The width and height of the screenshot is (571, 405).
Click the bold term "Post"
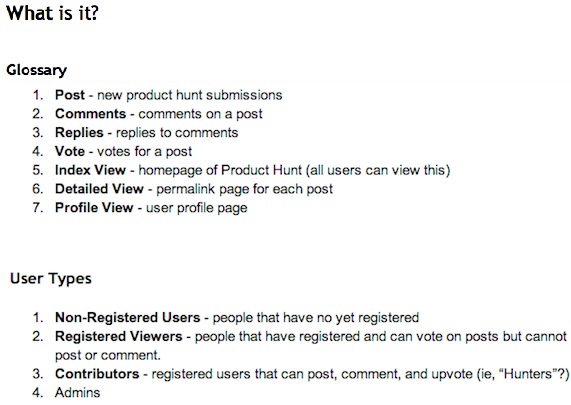[x=70, y=95]
